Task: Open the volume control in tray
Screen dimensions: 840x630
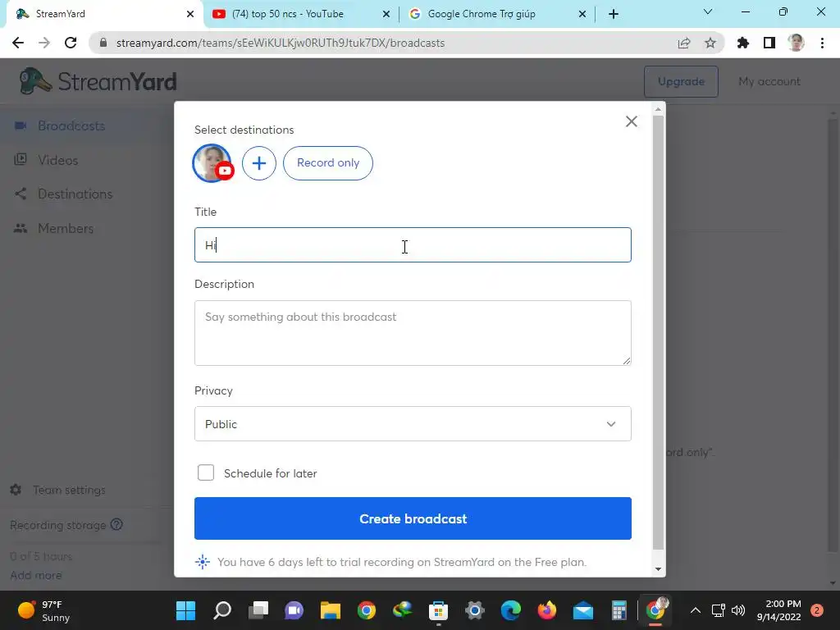Action: click(x=738, y=610)
